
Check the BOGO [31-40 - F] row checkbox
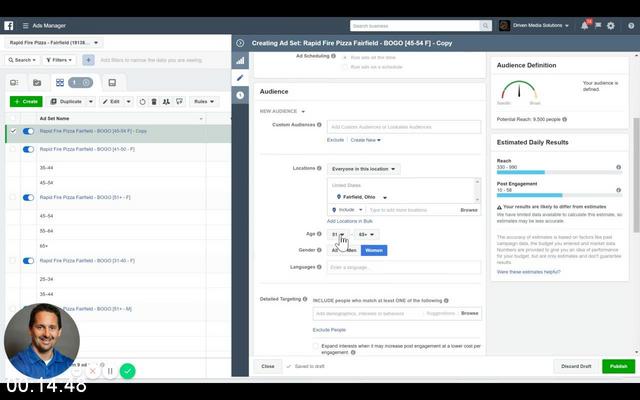[x=13, y=261]
